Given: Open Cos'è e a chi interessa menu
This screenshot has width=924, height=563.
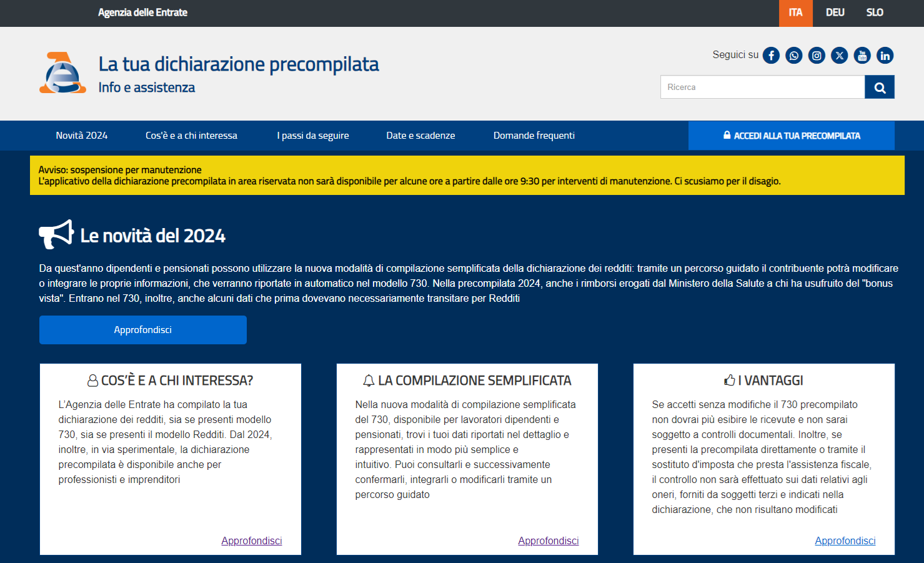Looking at the screenshot, I should (x=191, y=136).
